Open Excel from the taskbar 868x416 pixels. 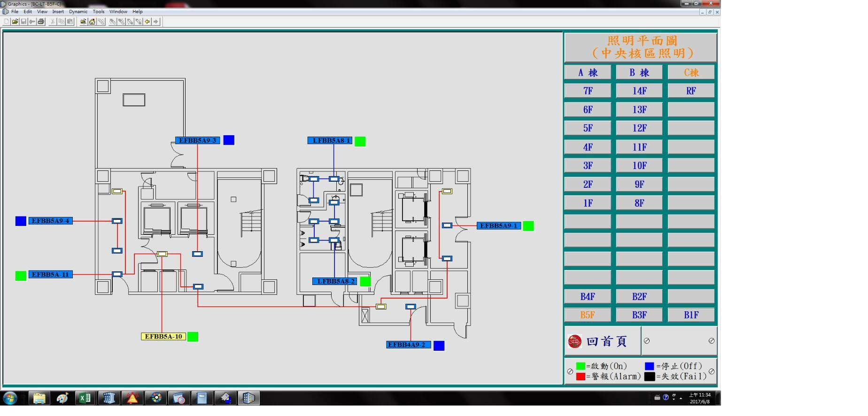click(x=85, y=399)
